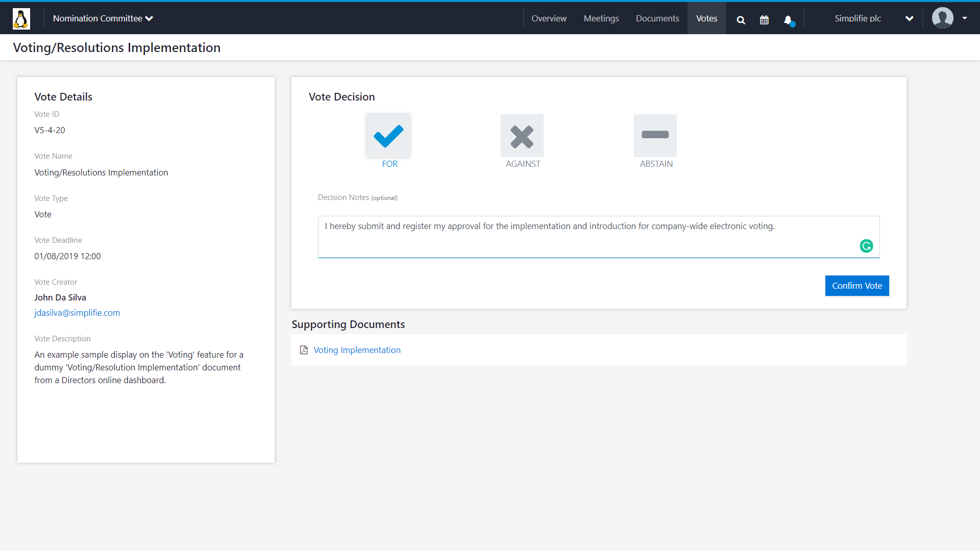
Task: Open the calendar icon in navbar
Action: click(764, 20)
